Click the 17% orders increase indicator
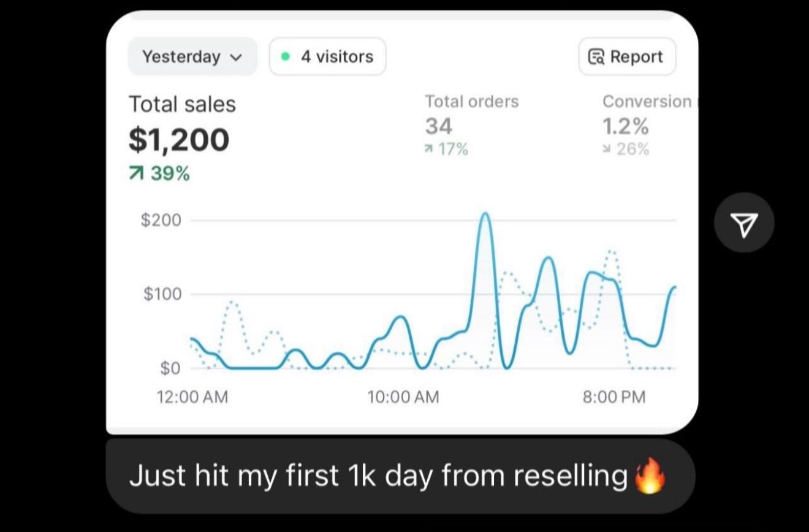 pos(447,149)
